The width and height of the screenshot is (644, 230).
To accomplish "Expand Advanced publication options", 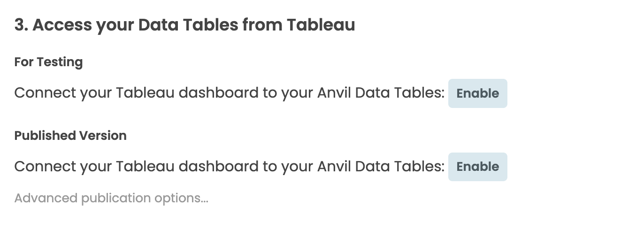I will tap(111, 198).
